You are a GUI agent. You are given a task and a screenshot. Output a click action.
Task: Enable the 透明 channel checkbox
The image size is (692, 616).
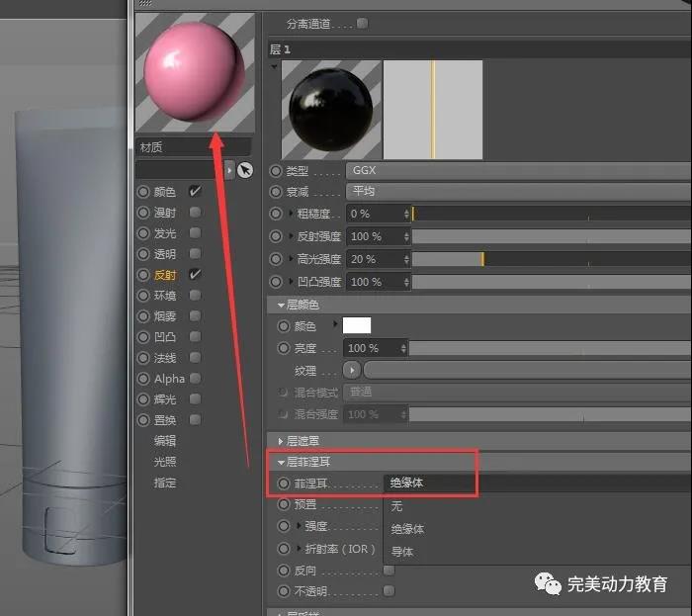[195, 254]
